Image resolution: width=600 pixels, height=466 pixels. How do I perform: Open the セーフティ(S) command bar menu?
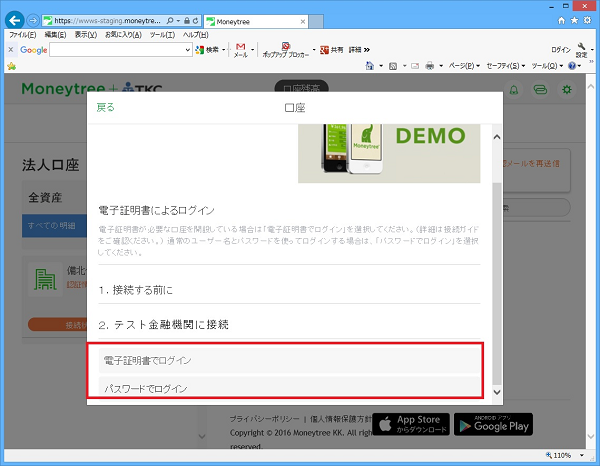click(x=505, y=66)
